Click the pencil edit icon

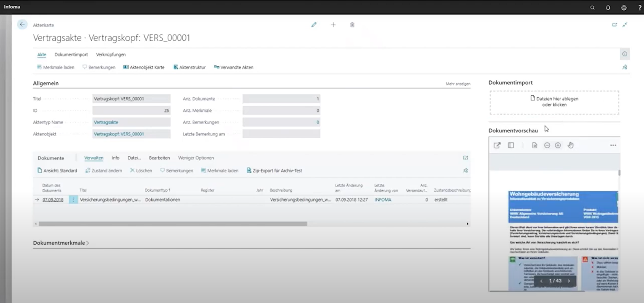click(x=314, y=25)
